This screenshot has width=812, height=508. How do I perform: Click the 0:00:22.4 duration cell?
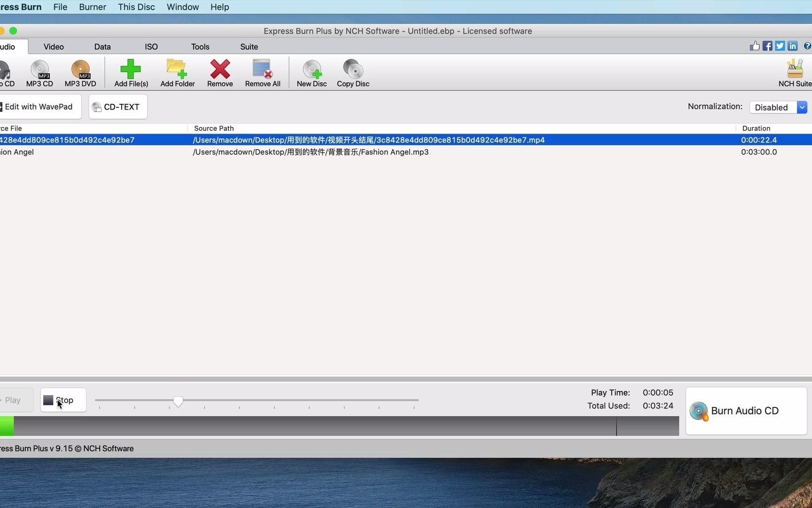[x=759, y=140]
